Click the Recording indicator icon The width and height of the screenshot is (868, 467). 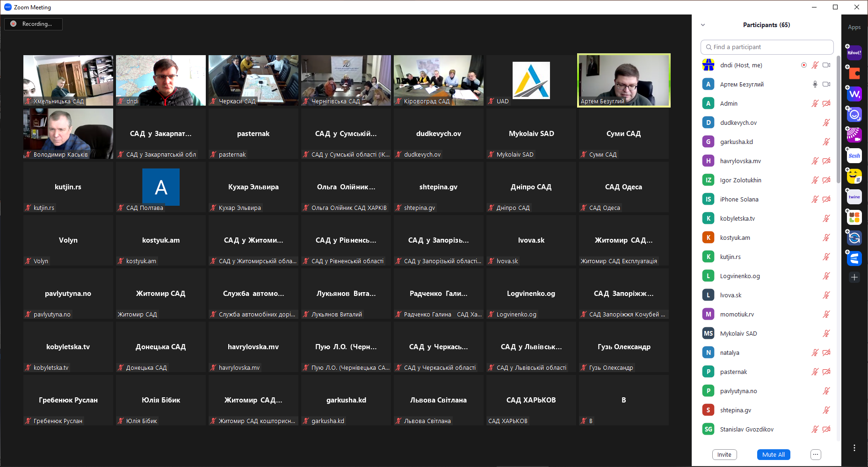point(14,24)
